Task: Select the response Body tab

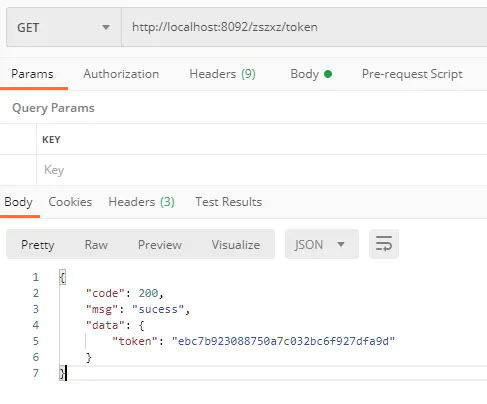Action: (18, 202)
